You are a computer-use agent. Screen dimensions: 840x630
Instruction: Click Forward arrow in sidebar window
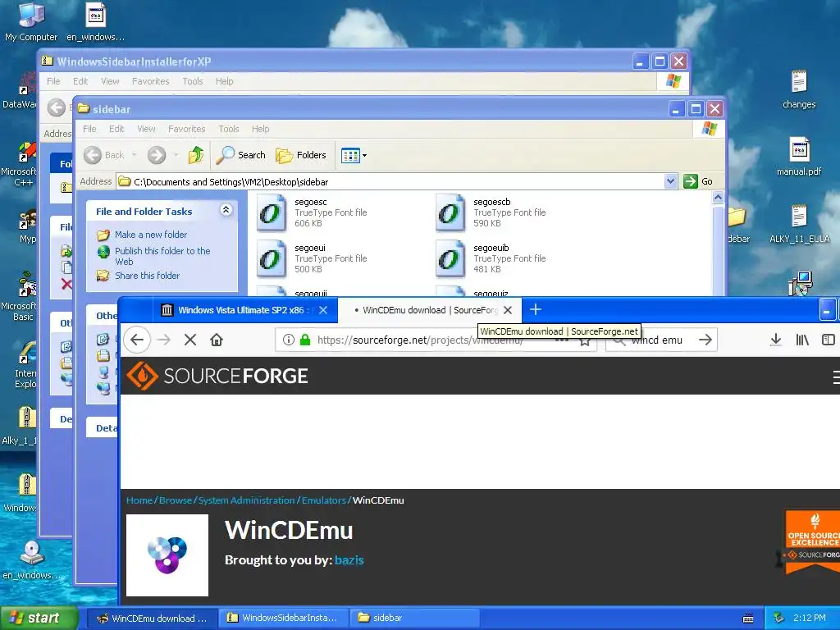[x=157, y=155]
